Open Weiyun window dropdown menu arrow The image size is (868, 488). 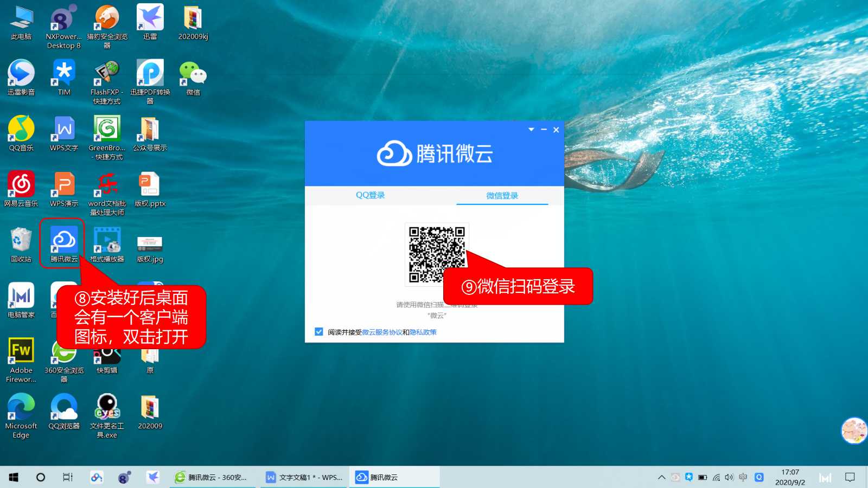[x=531, y=130]
